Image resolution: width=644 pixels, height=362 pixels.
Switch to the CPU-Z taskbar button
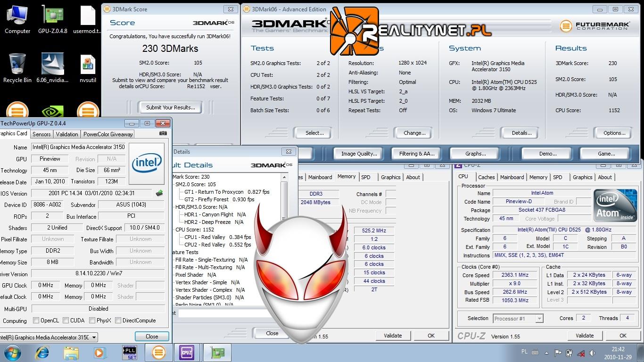click(187, 353)
